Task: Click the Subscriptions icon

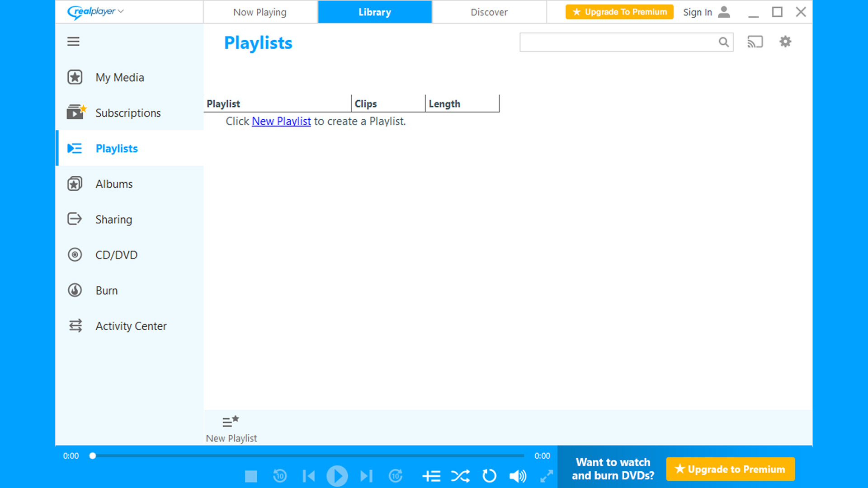Action: pos(76,112)
